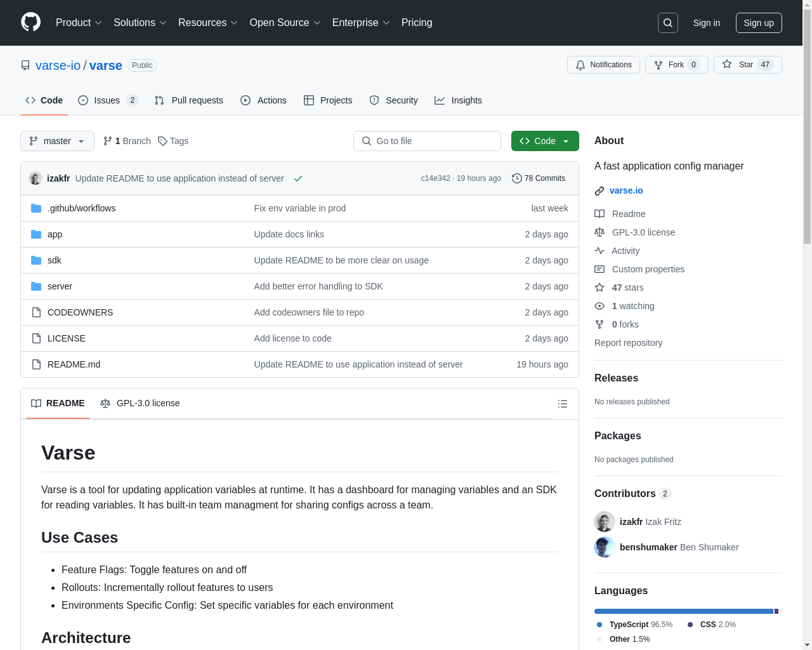This screenshot has height=650, width=812.
Task: Go to the Pricing page
Action: point(417,23)
